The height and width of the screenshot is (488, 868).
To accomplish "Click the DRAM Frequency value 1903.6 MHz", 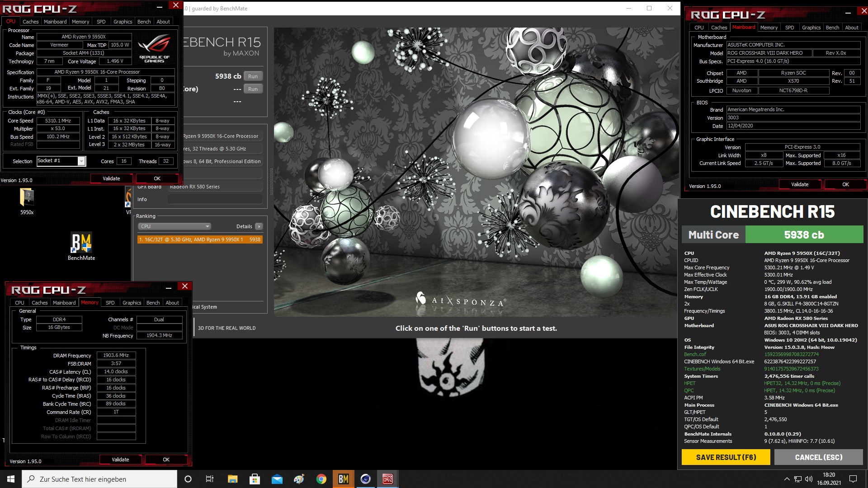I will (x=116, y=355).
